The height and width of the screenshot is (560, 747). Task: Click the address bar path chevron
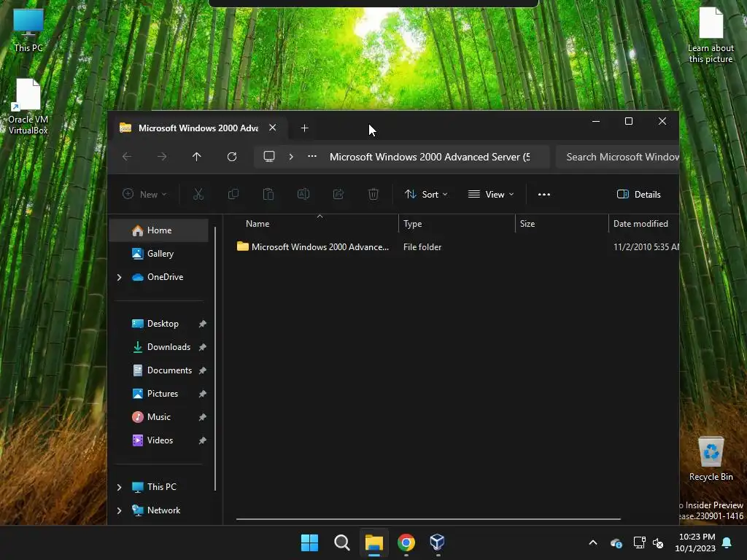point(291,157)
